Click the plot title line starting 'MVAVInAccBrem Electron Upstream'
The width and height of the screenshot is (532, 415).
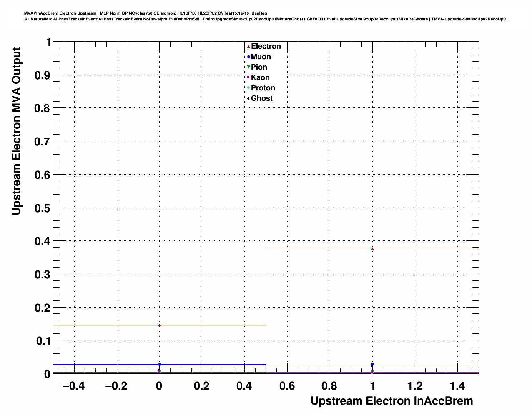click(146, 13)
